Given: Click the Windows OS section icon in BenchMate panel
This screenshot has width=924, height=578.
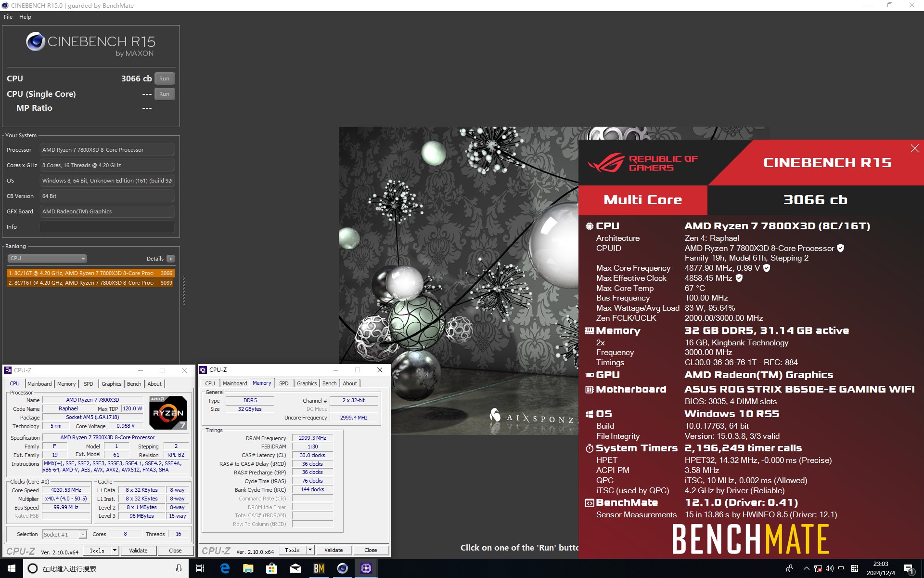Looking at the screenshot, I should (x=589, y=414).
